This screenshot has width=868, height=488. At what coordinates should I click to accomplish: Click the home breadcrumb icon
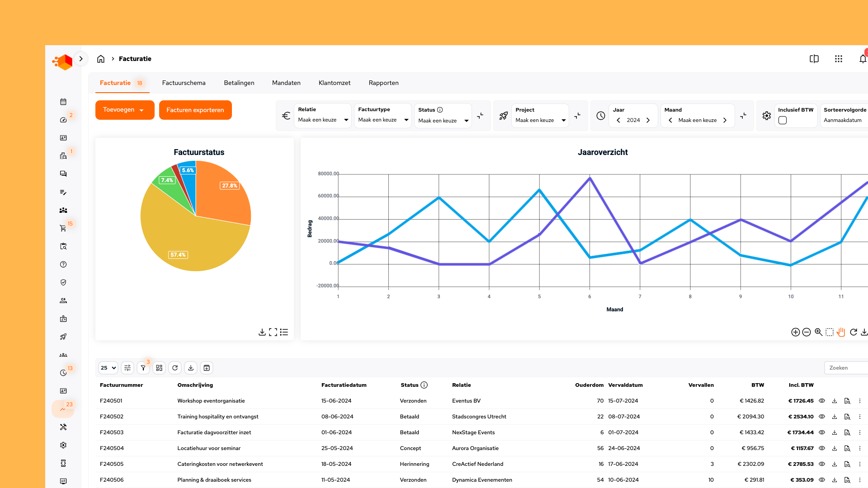tap(101, 59)
